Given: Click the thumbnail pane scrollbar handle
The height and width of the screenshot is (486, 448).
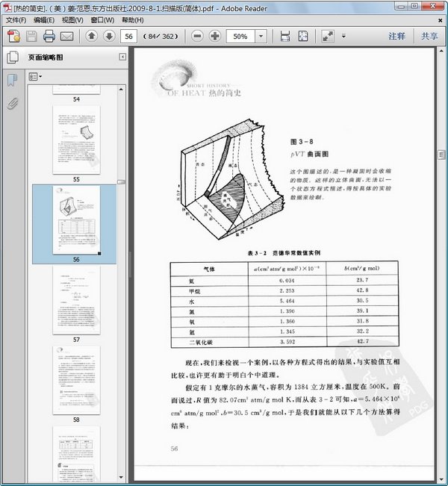Looking at the screenshot, I should click(x=121, y=182).
